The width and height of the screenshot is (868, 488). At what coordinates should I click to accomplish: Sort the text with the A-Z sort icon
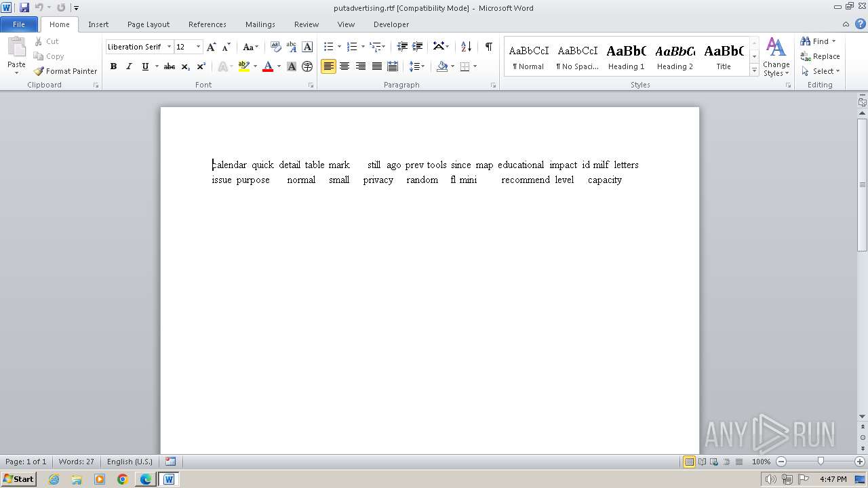[466, 47]
